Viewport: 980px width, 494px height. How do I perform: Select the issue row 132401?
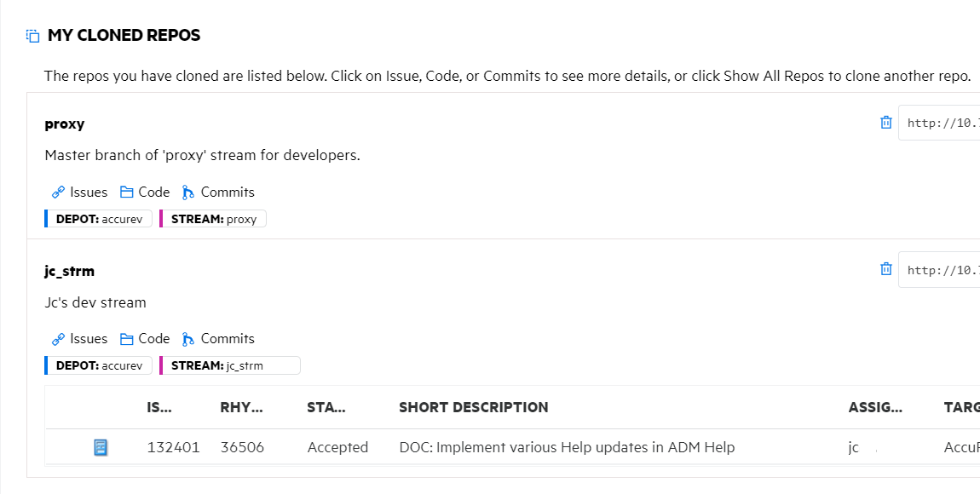click(566, 447)
